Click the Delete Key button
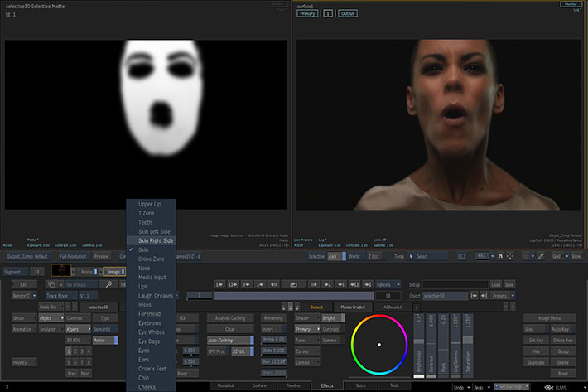 click(x=563, y=341)
